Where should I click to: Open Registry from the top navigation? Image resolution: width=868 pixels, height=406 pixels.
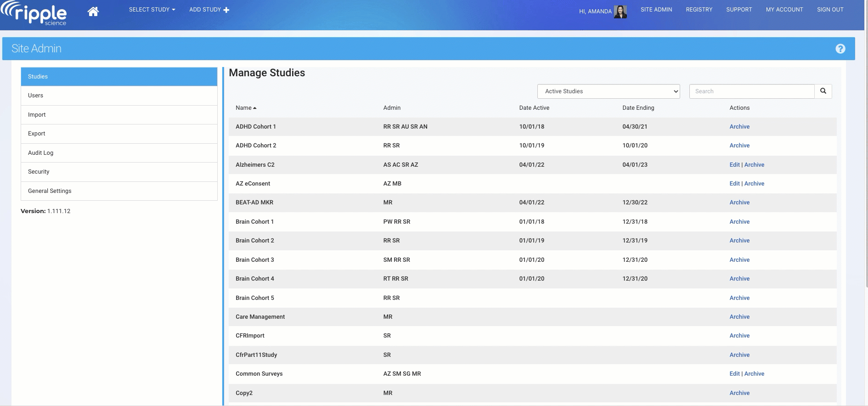[699, 10]
